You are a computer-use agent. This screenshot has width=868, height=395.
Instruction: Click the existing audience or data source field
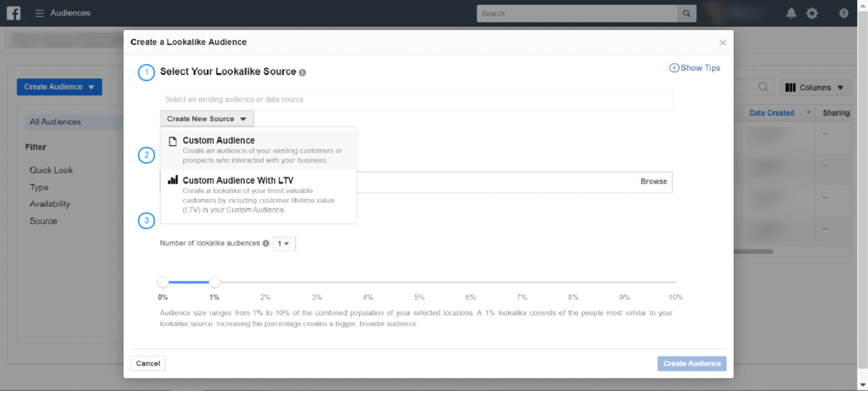point(417,99)
